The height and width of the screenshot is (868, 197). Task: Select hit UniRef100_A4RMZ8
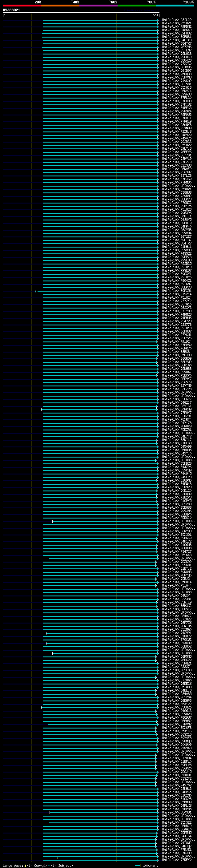point(176,315)
